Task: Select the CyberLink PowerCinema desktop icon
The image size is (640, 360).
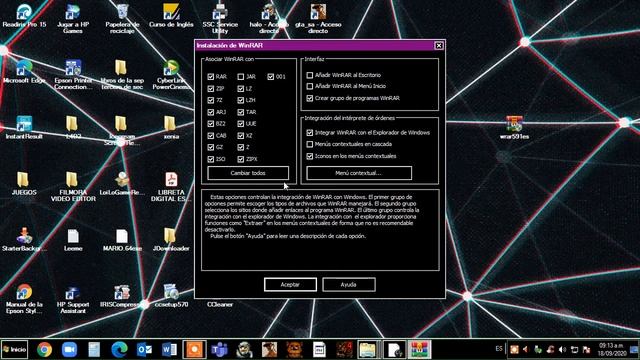Action: [x=171, y=75]
